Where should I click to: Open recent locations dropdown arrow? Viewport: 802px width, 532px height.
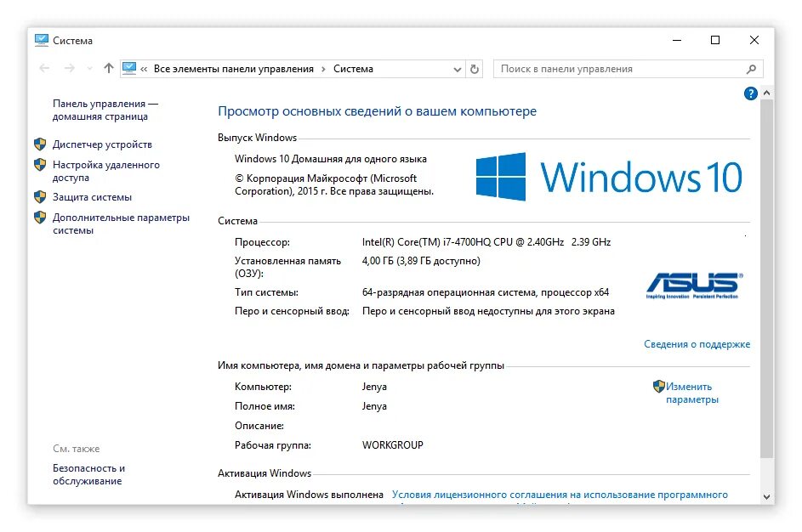89,69
